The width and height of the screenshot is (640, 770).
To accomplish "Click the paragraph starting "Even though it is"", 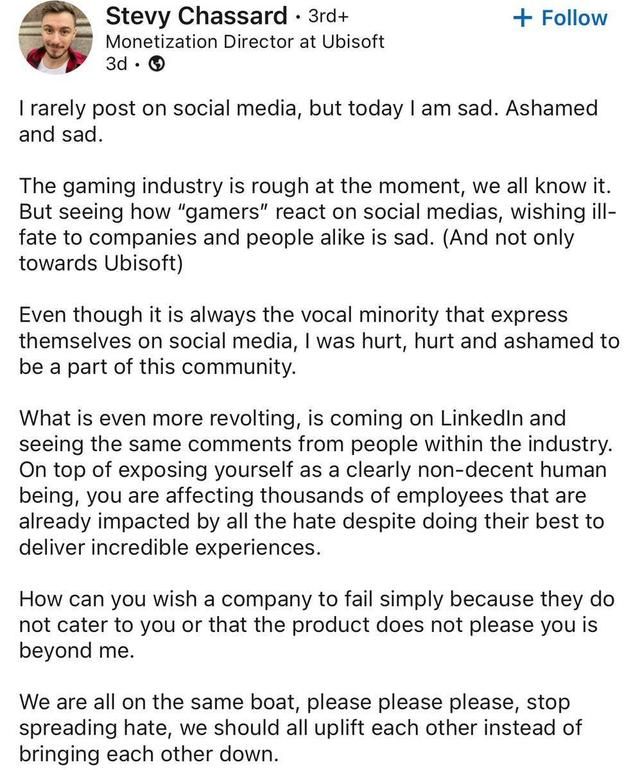I will pos(318,341).
